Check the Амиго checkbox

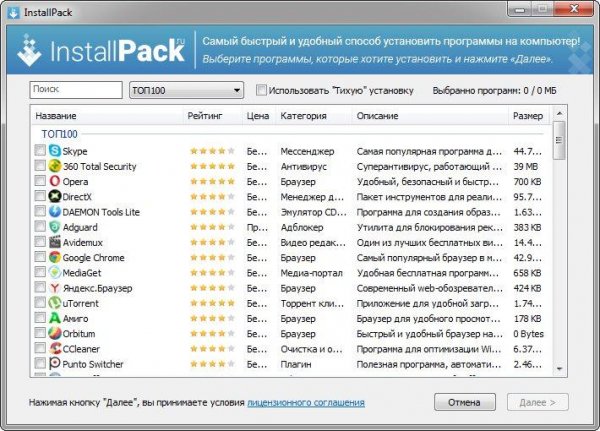(x=40, y=317)
